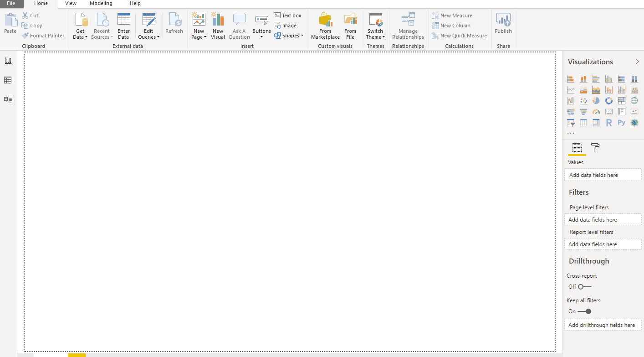Image resolution: width=644 pixels, height=357 pixels.
Task: Open the File menu
Action: pos(11,4)
